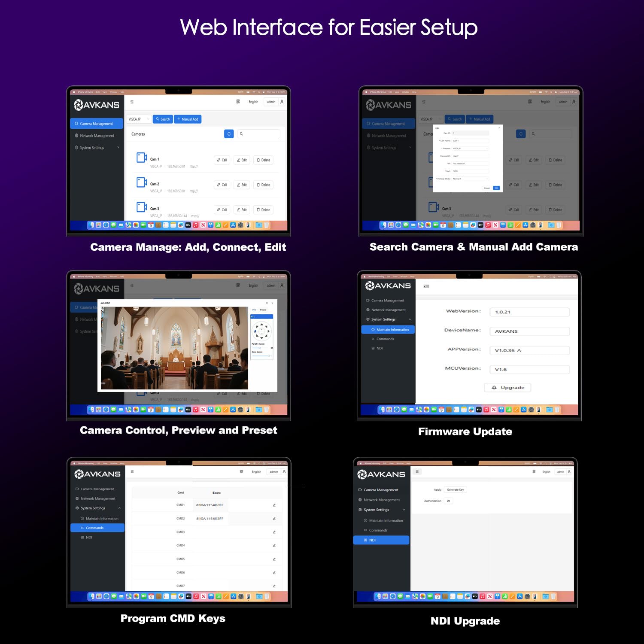This screenshot has width=644, height=644.
Task: Adjust the Zoom Speed slider handle
Action: click(x=269, y=356)
